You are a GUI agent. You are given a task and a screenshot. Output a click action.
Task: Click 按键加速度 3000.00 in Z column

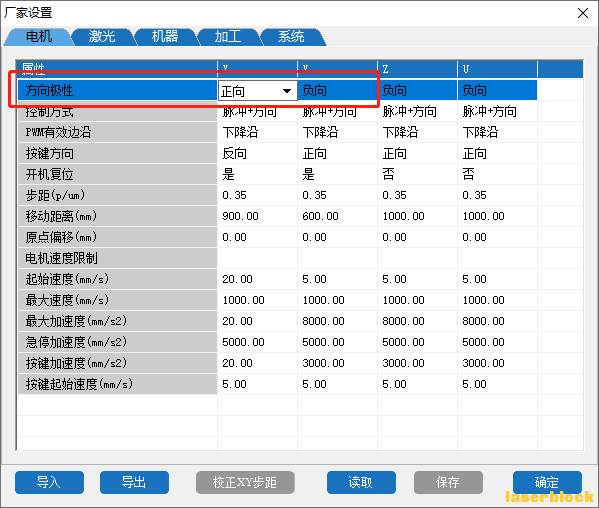417,364
